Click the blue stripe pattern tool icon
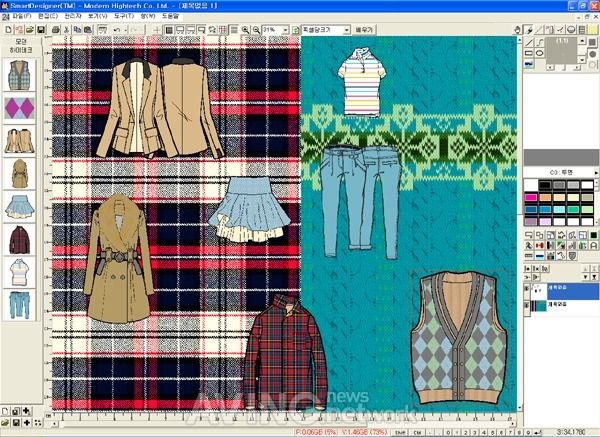Image resolution: width=600 pixels, height=437 pixels. coord(540,256)
